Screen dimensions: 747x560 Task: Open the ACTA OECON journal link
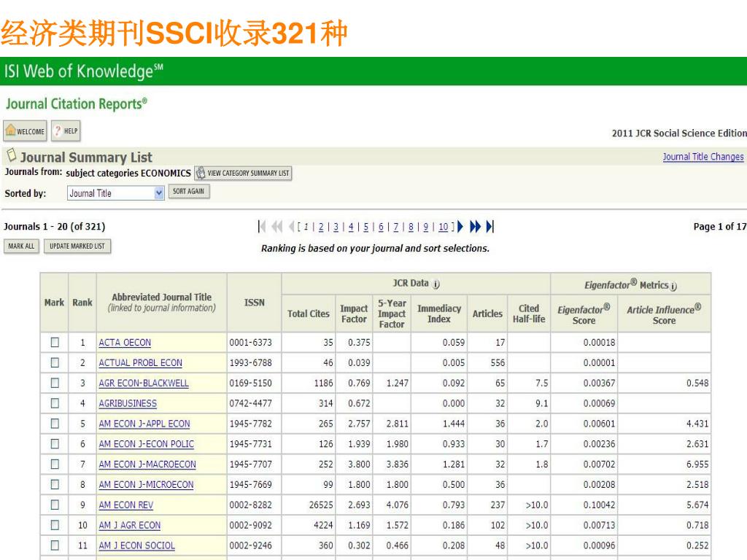coord(125,343)
